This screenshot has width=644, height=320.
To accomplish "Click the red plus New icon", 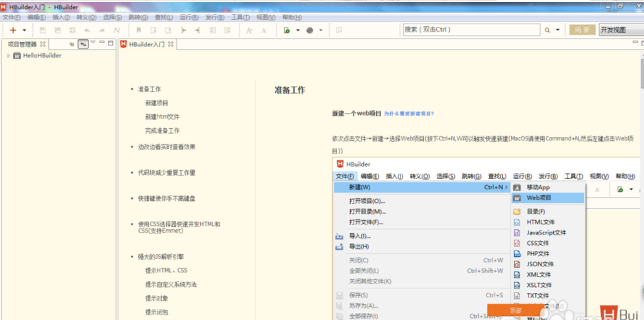I will pos(13,30).
